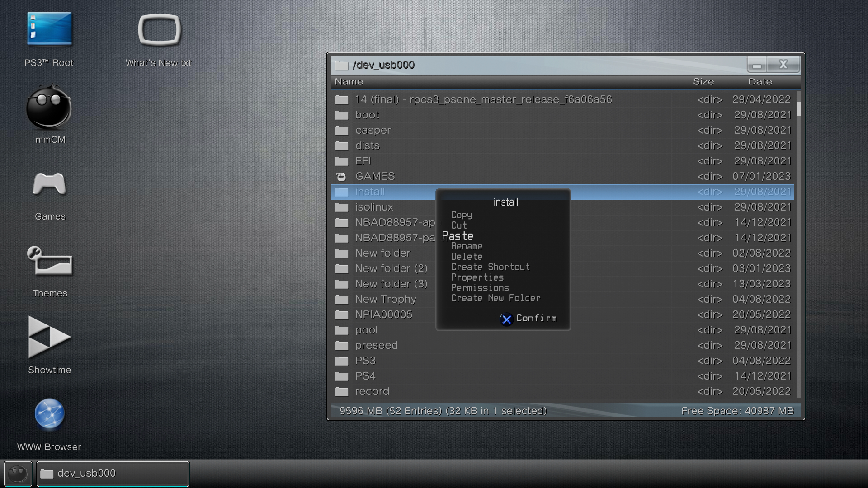The width and height of the screenshot is (868, 488).
Task: Open the PS3 Root desktop icon
Action: point(49,29)
